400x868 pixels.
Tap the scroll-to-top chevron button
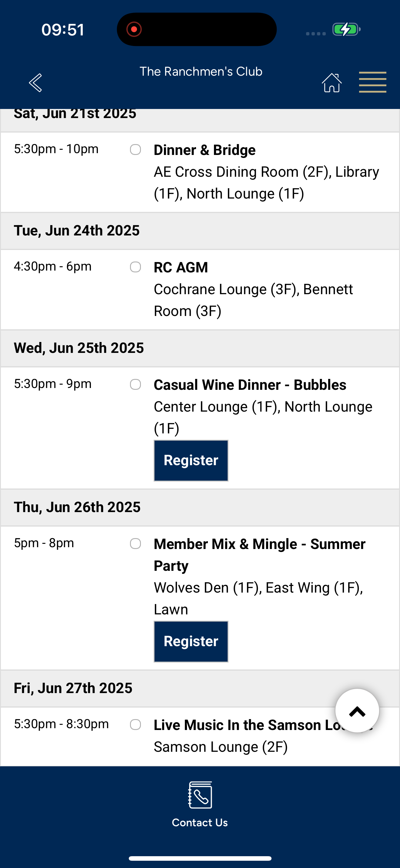(357, 711)
